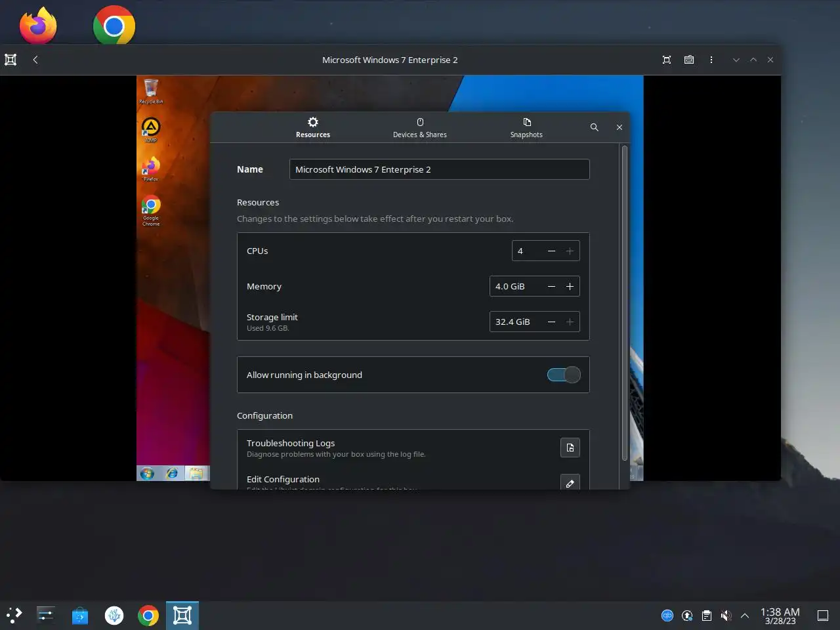
Task: Switch to the Resources tab
Action: point(313,127)
